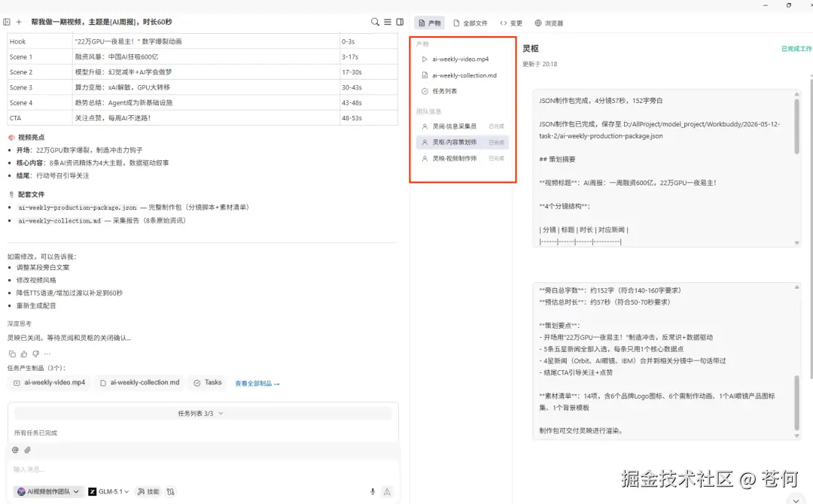This screenshot has height=504, width=813.
Task: Click the 查看全部制品 link
Action: click(257, 384)
